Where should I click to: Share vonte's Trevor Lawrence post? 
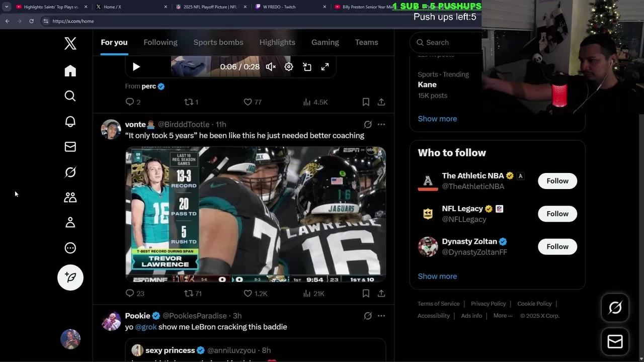click(381, 294)
